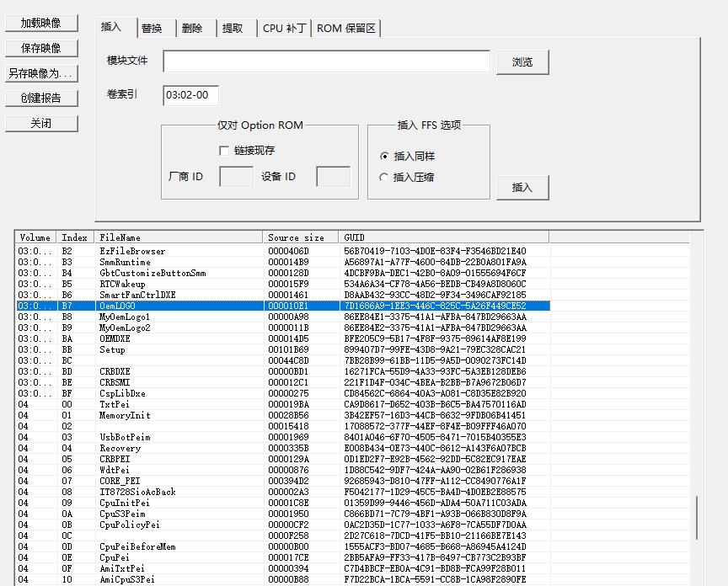The height and width of the screenshot is (586, 728).
Task: Select the EzFileBrowser row
Action: 283,251
